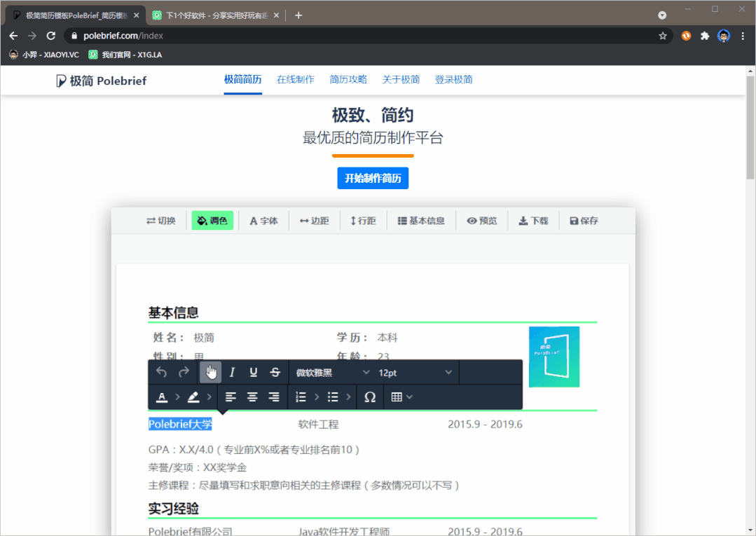Click the browser forward arrow
The image size is (756, 536).
(32, 36)
